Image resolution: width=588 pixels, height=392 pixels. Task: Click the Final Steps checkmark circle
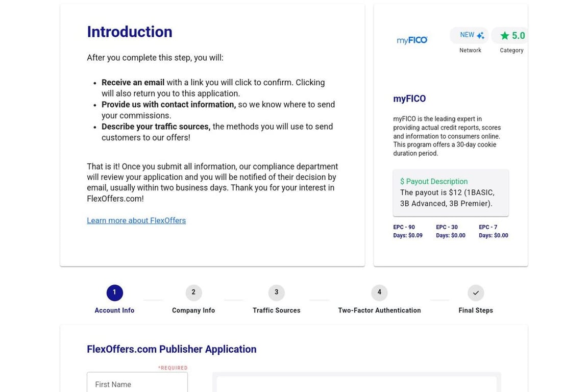coord(476,292)
